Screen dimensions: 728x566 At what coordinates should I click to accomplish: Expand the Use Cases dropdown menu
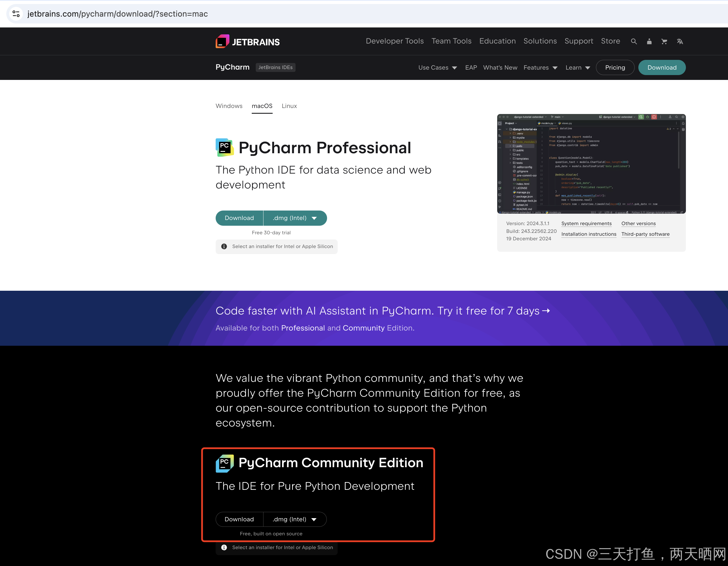437,67
